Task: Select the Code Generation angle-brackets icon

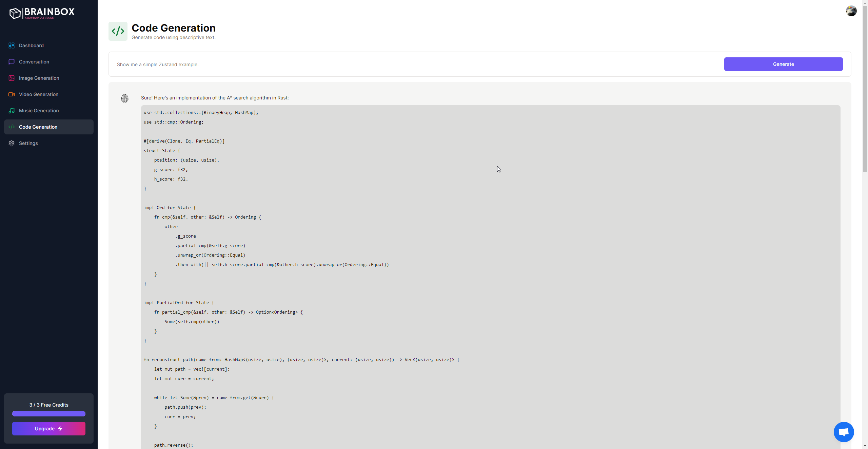Action: pyautogui.click(x=12, y=127)
